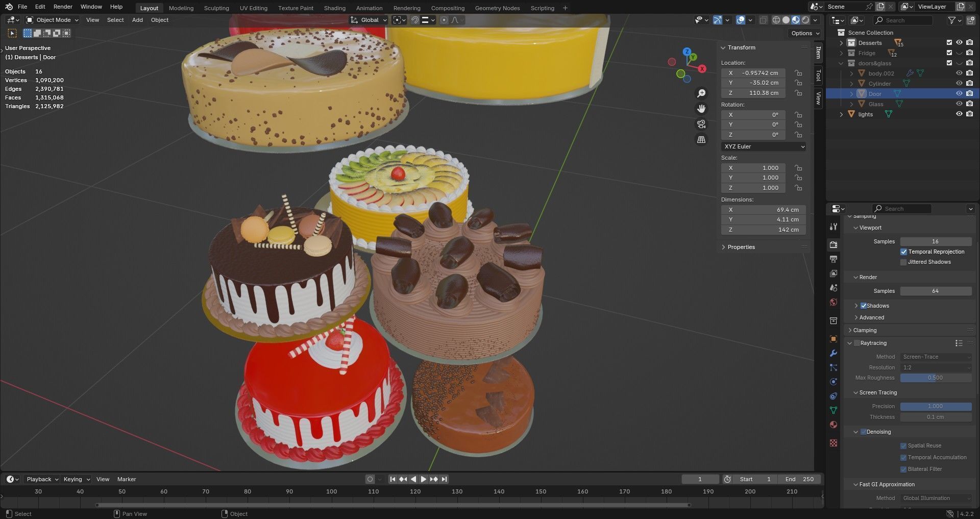The image size is (980, 519).
Task: Toggle proportional editing icon
Action: click(444, 20)
